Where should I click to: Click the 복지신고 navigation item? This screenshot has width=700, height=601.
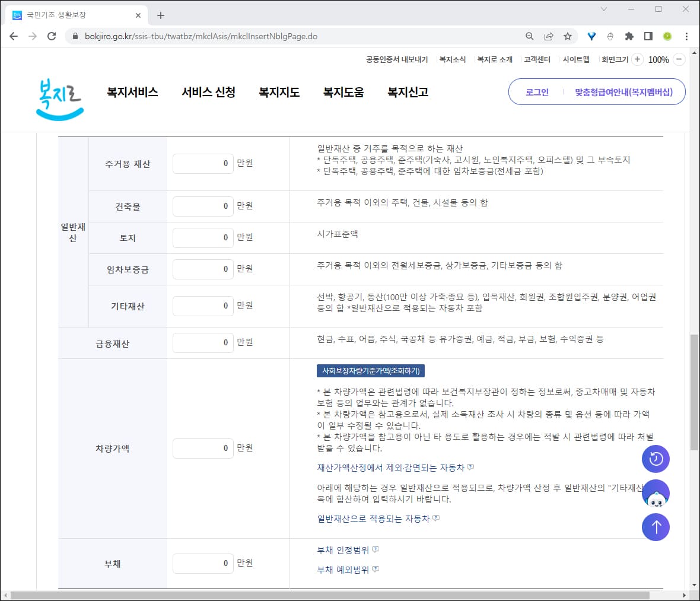[409, 92]
